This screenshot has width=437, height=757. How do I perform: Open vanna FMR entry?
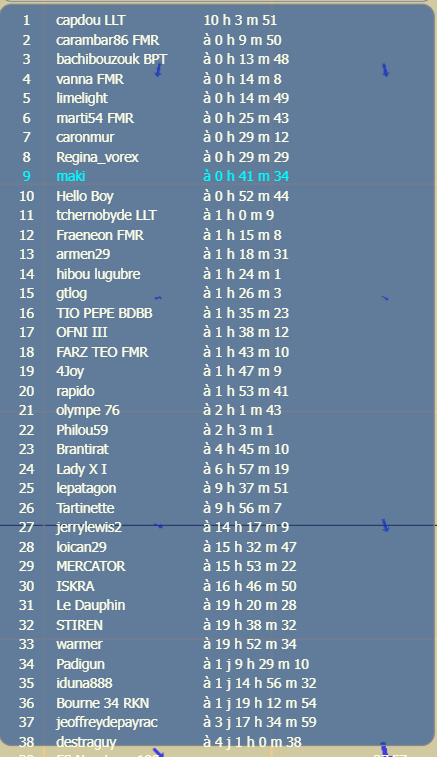pyautogui.click(x=90, y=79)
